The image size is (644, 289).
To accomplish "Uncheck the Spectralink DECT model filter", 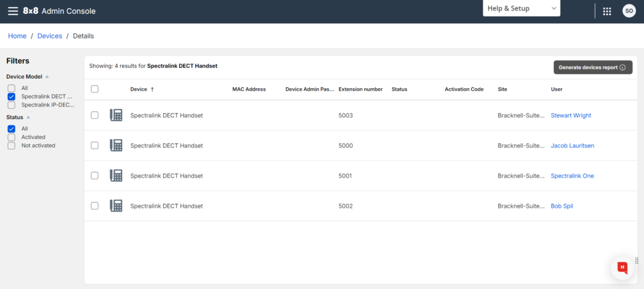I will click(x=11, y=96).
